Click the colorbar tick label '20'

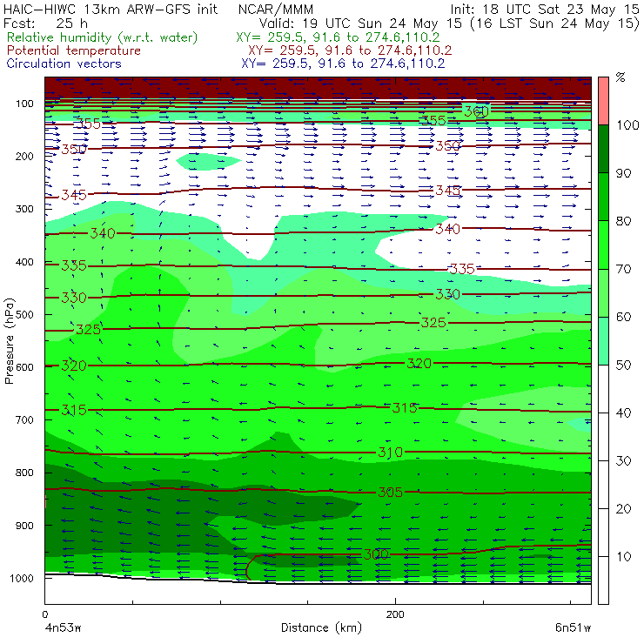[x=623, y=508]
